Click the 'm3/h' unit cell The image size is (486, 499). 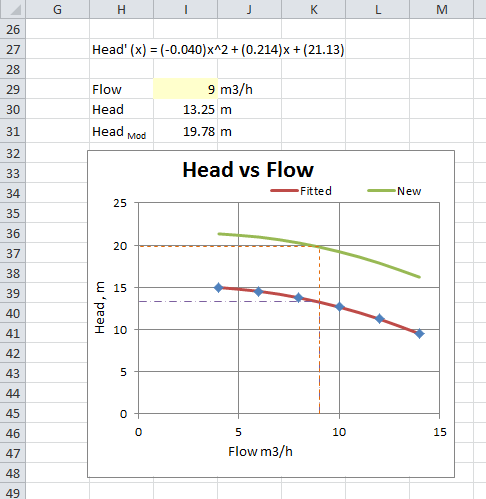tap(249, 89)
